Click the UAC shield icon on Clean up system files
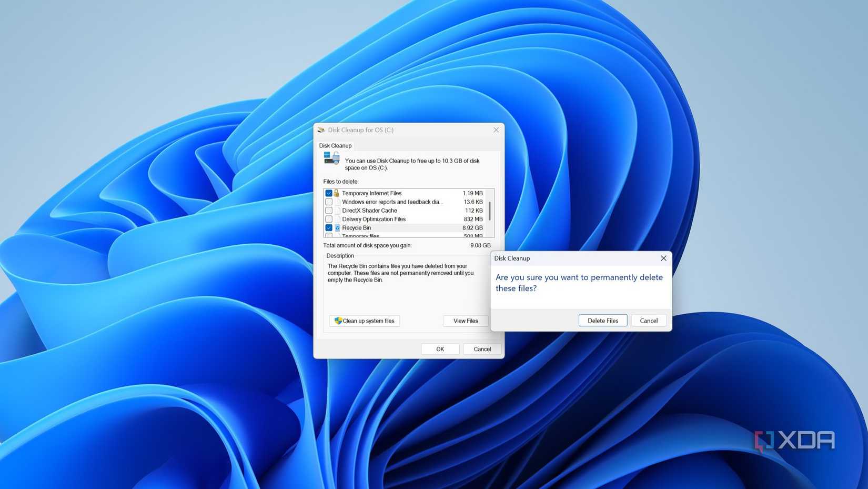Image resolution: width=868 pixels, height=489 pixels. (337, 321)
